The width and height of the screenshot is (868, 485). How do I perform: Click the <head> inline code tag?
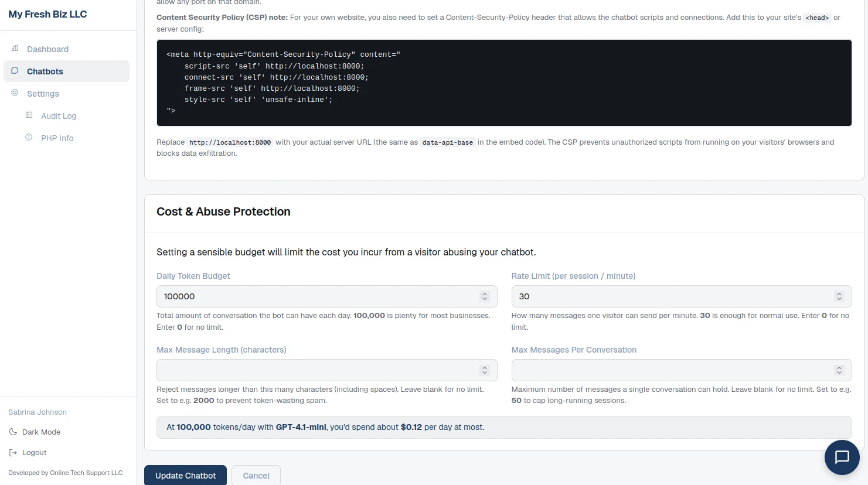click(x=817, y=18)
